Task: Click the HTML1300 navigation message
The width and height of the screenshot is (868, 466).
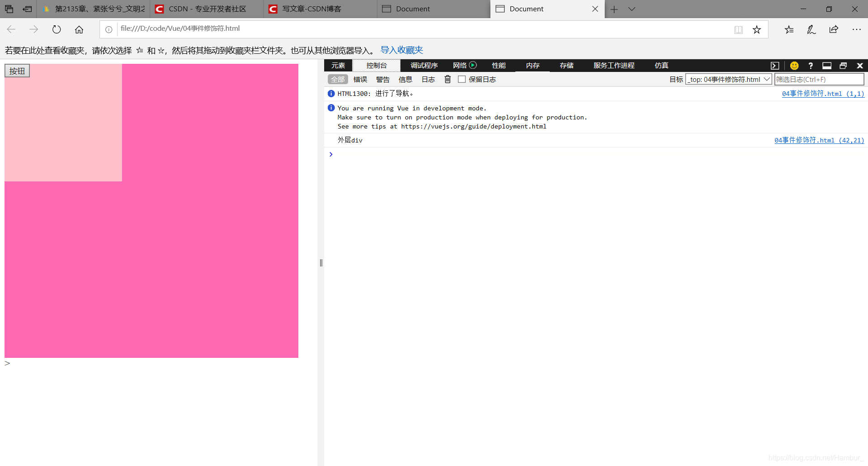Action: tap(596, 94)
